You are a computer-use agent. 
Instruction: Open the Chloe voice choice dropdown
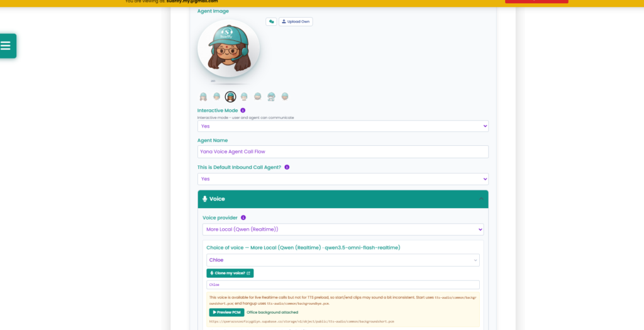[343, 260]
